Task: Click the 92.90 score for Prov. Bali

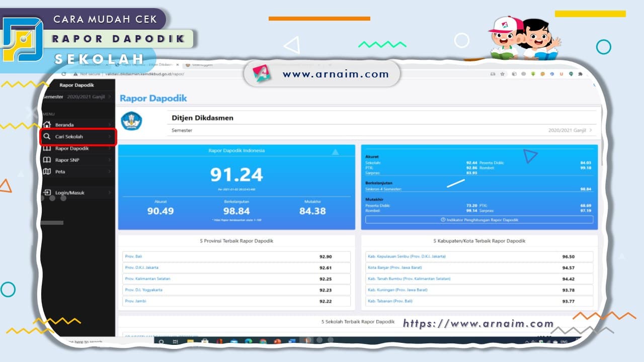Action: coord(326,256)
